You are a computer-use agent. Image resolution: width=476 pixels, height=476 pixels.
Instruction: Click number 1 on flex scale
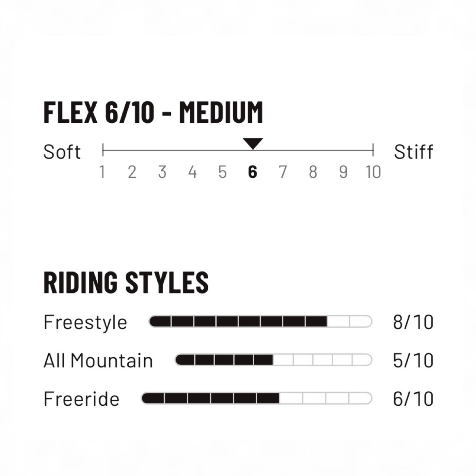(102, 172)
